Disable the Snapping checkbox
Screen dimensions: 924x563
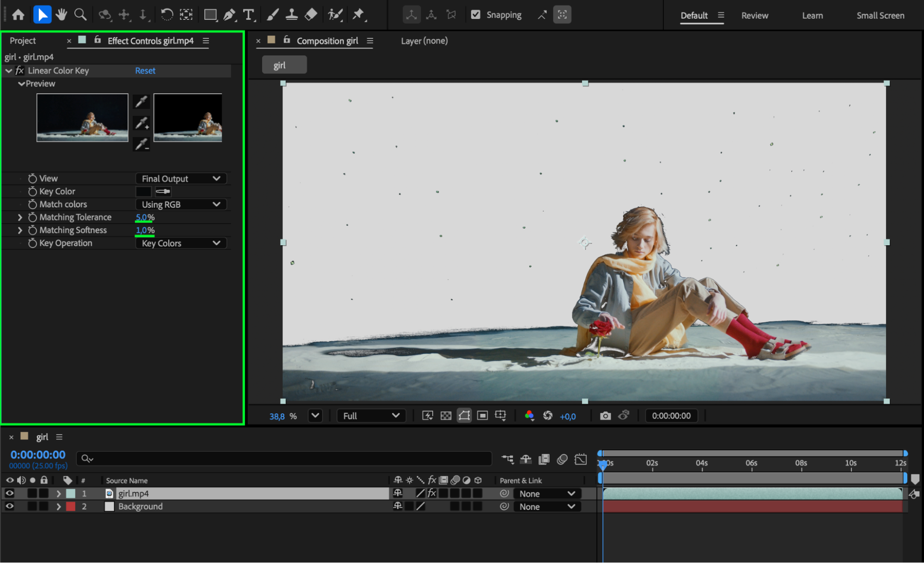coord(476,15)
